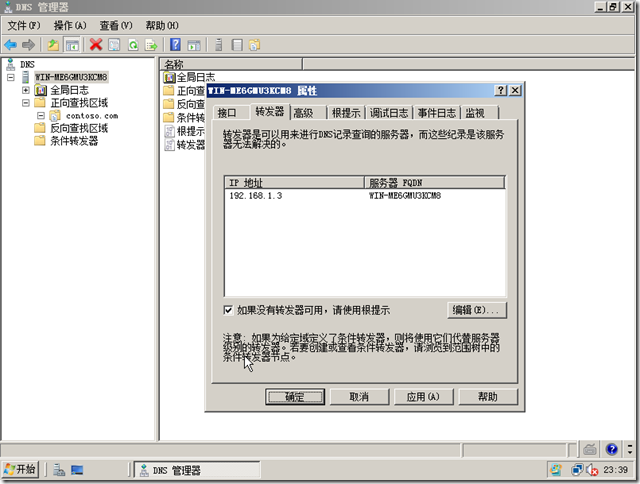Click the new zone folder toolbar icon
The width and height of the screenshot is (640, 484).
click(255, 44)
